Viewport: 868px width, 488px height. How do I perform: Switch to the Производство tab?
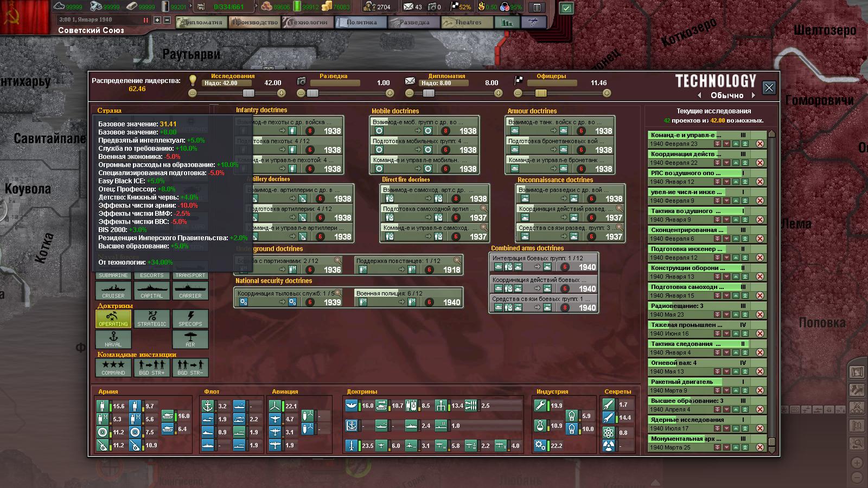click(254, 22)
